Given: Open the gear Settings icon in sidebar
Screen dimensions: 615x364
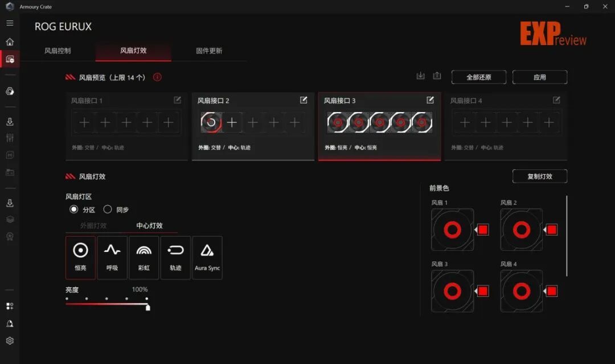Looking at the screenshot, I should click(10, 341).
